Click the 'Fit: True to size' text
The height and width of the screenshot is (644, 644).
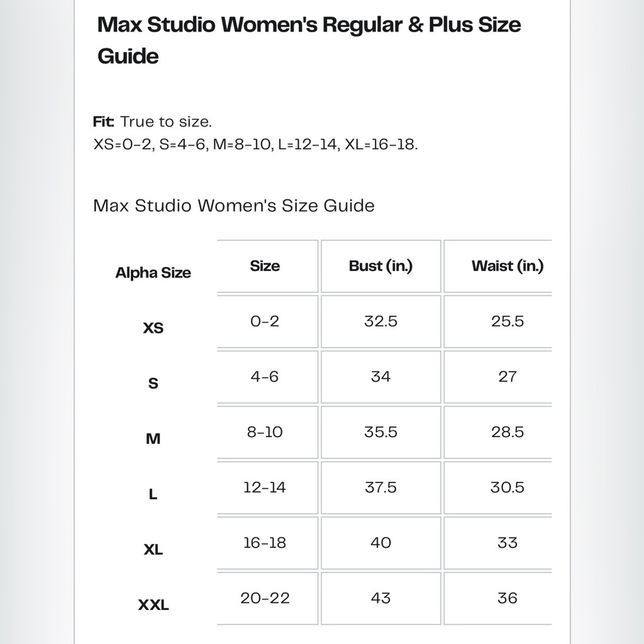[x=153, y=122]
